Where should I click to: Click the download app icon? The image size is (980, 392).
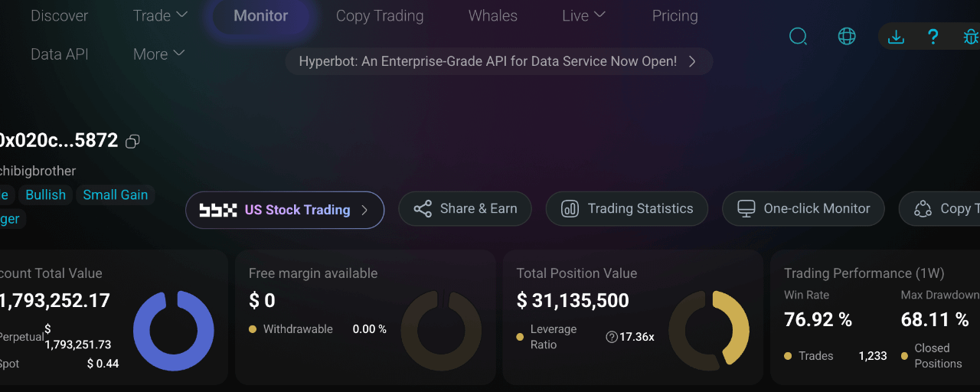pos(896,36)
